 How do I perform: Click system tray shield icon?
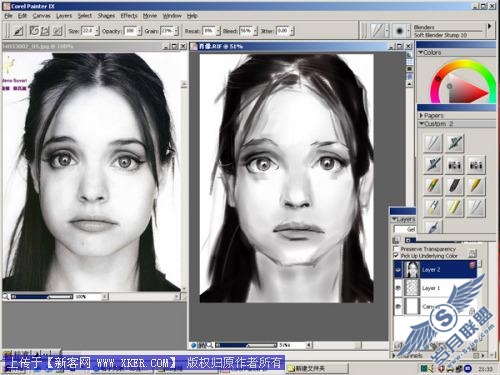[441, 369]
